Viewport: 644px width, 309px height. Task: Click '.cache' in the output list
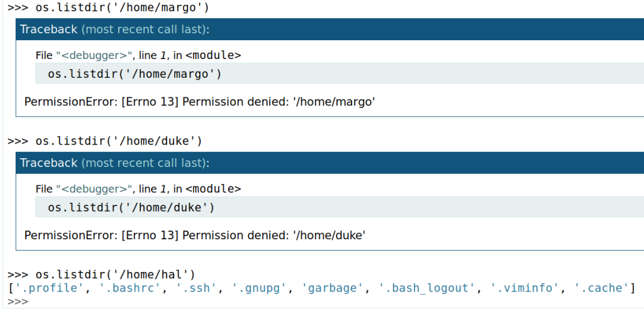point(601,288)
